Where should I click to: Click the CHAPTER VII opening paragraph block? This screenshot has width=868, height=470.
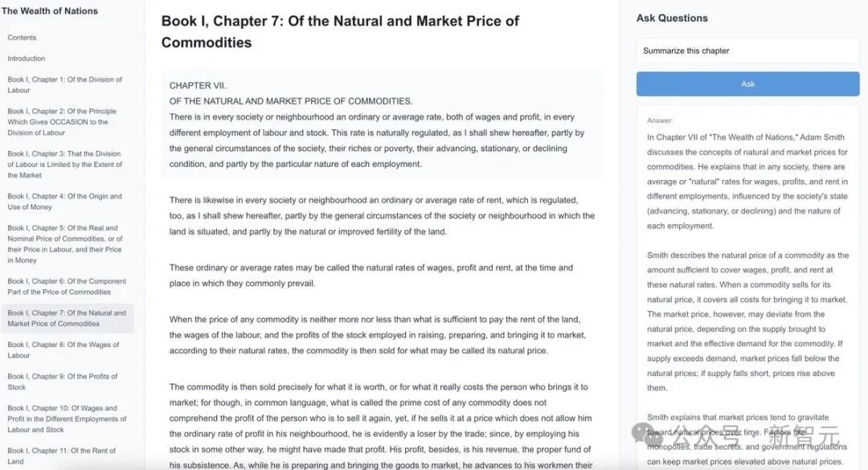tap(382, 125)
